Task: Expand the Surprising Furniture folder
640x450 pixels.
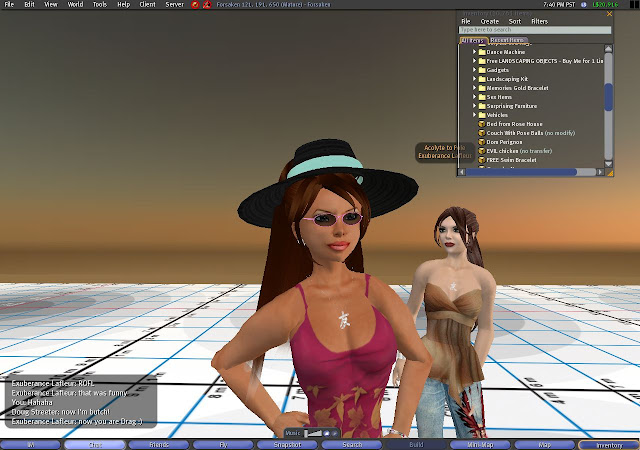Action: [x=474, y=106]
